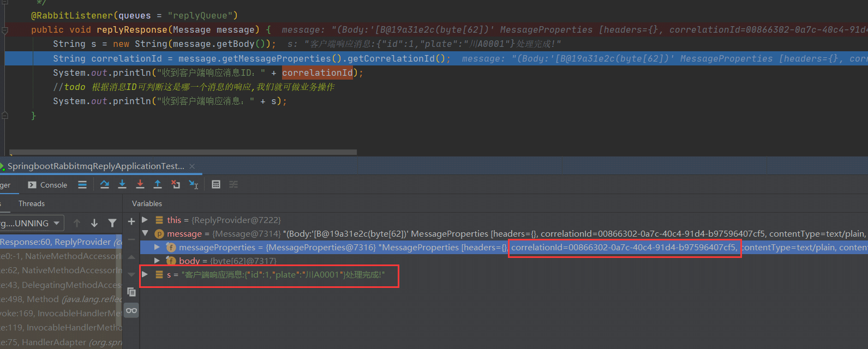Screen dimensions: 868x349
Task: Expand the 'this' variable node
Action: click(x=145, y=220)
